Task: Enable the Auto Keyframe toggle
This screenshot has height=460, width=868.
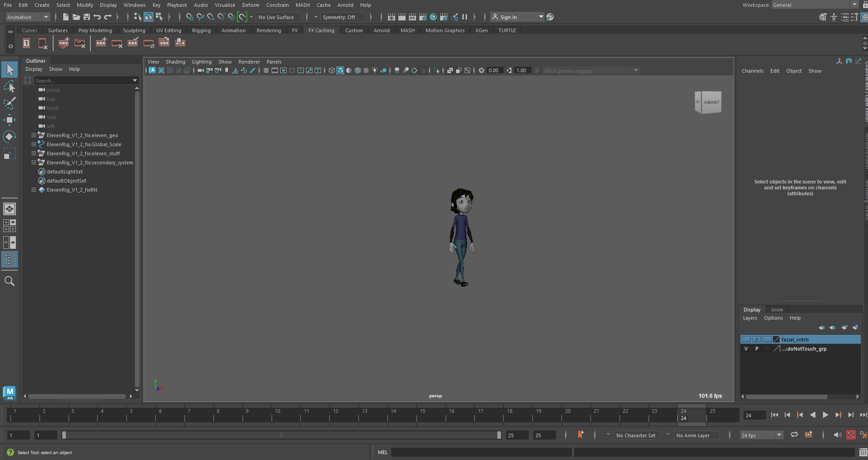Action: pyautogui.click(x=851, y=435)
